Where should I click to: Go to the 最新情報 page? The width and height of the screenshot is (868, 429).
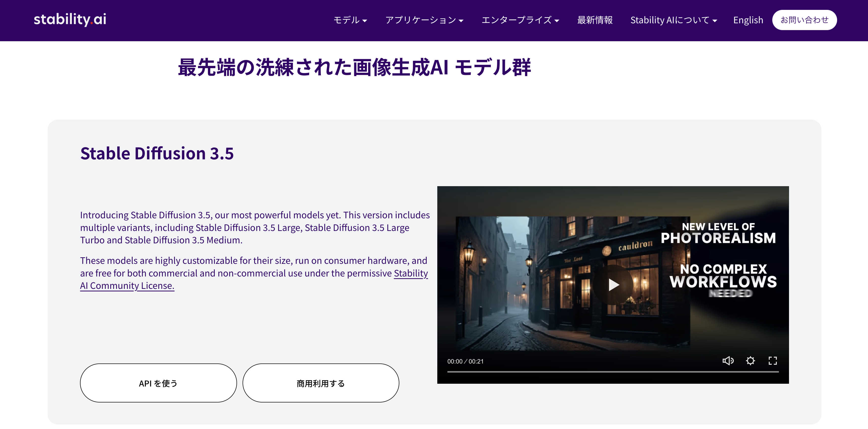(595, 20)
